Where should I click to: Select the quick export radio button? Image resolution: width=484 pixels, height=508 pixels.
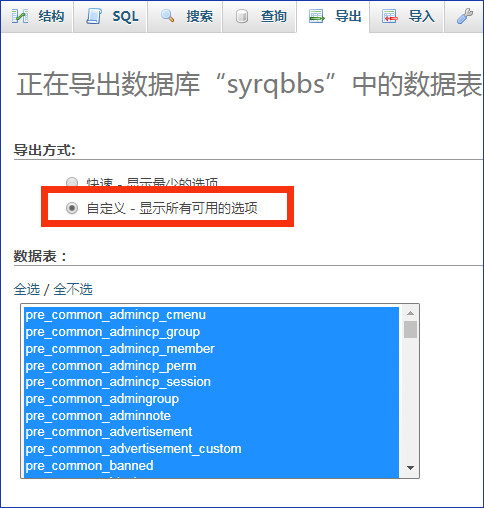[x=72, y=183]
